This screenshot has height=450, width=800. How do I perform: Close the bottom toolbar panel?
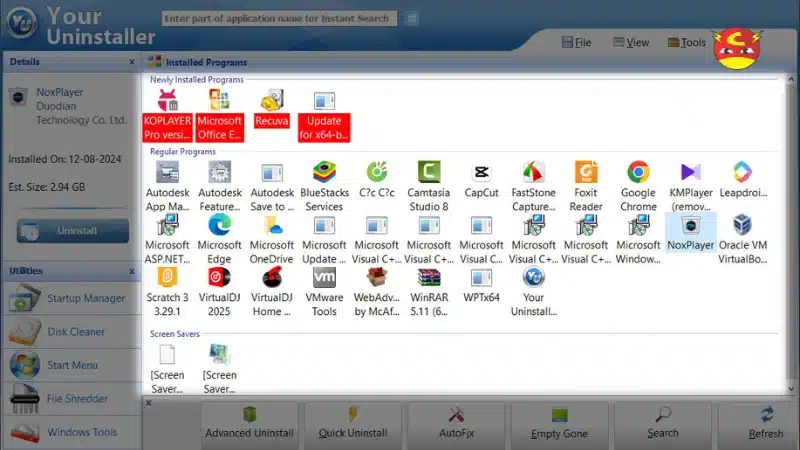point(148,403)
